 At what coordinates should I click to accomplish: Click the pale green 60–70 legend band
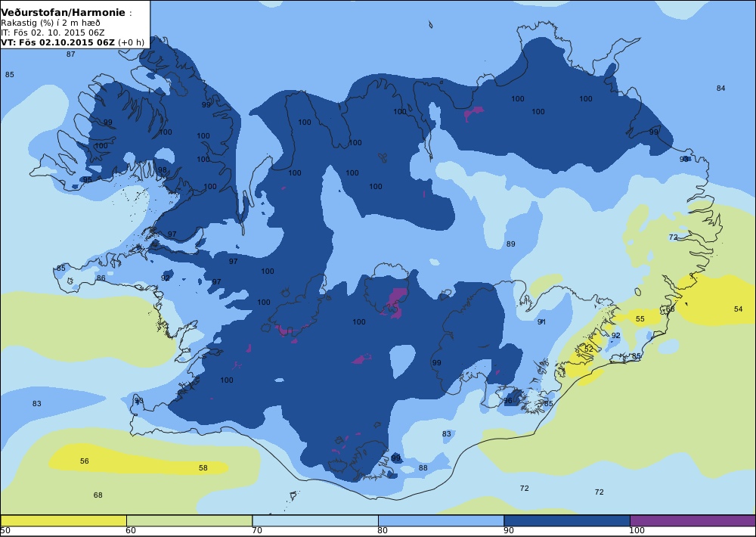189,520
